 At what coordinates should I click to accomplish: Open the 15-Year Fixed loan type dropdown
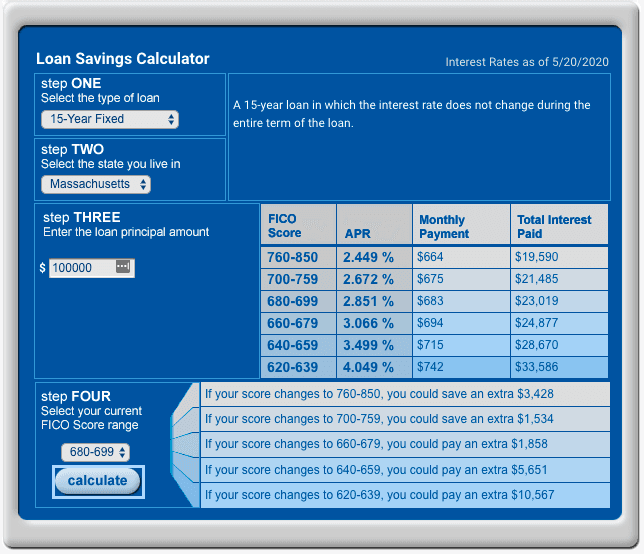[110, 119]
